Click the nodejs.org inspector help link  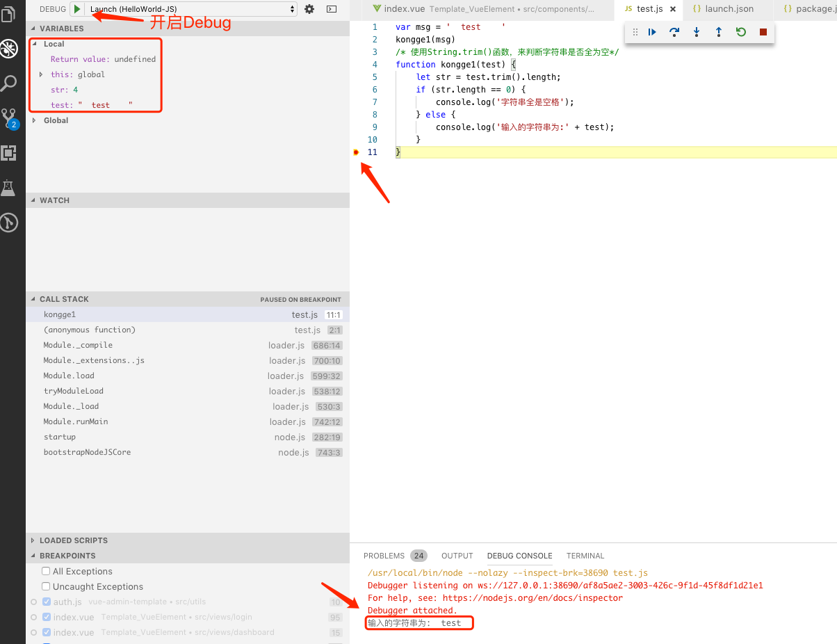click(533, 597)
